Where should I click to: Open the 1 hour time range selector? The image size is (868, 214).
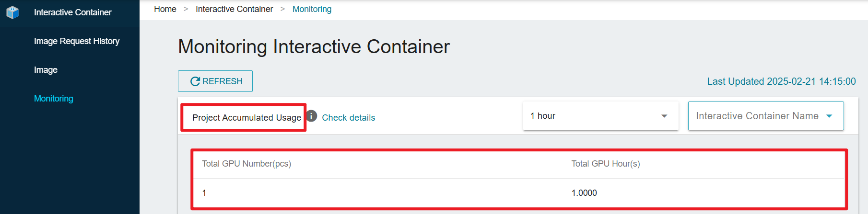tap(600, 116)
